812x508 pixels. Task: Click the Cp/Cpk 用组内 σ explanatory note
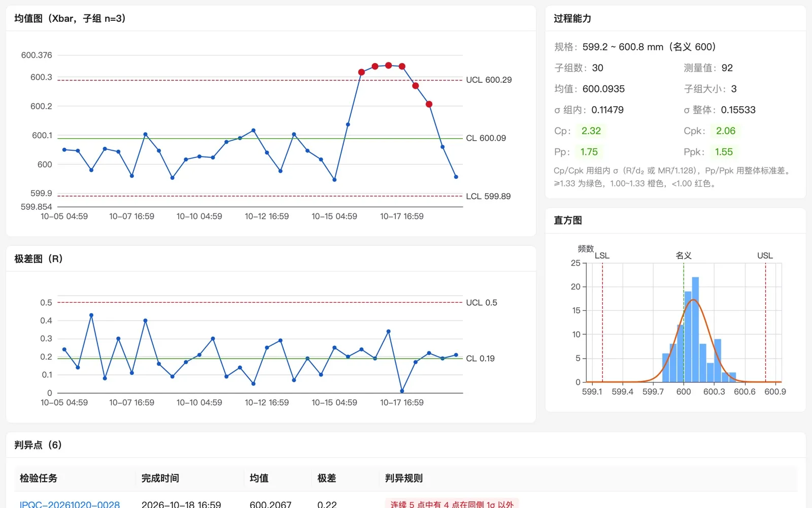[x=673, y=177]
